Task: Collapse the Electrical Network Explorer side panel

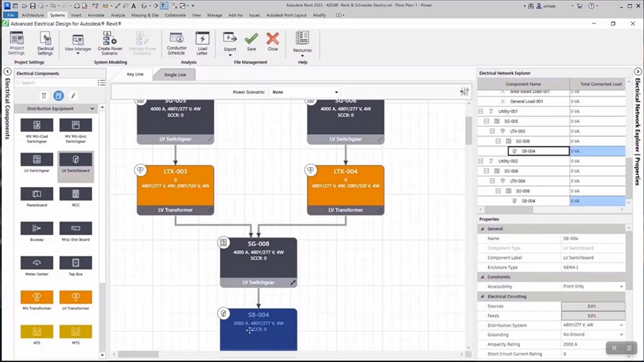Action: click(x=638, y=72)
